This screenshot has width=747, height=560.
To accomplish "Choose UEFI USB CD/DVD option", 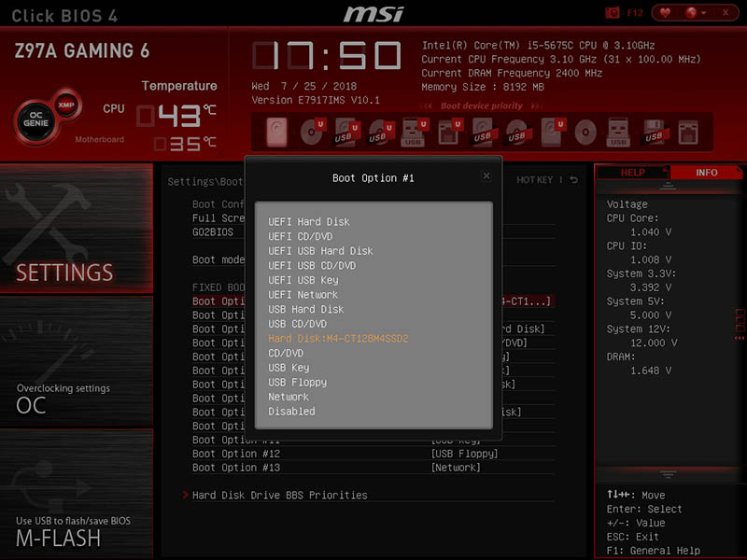I will 312,266.
